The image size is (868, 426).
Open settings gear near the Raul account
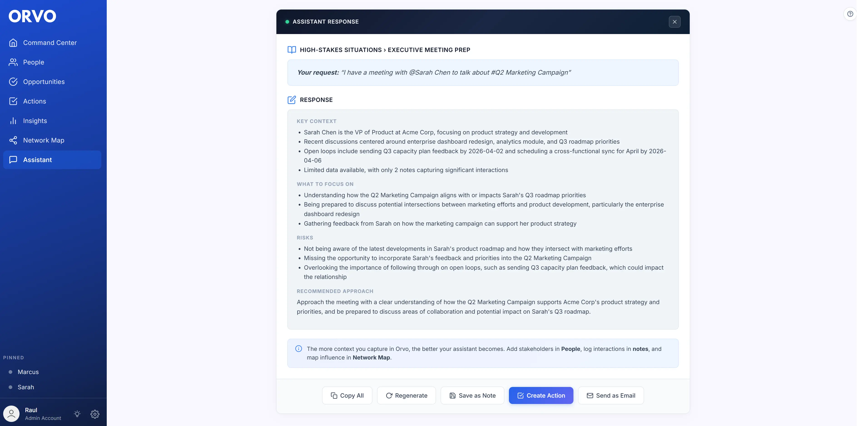pos(95,414)
